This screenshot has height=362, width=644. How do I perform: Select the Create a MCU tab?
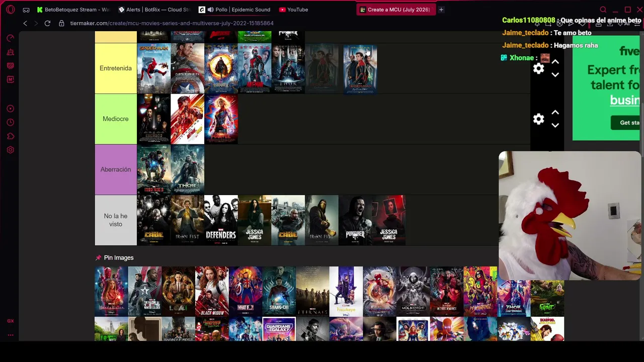point(395,10)
